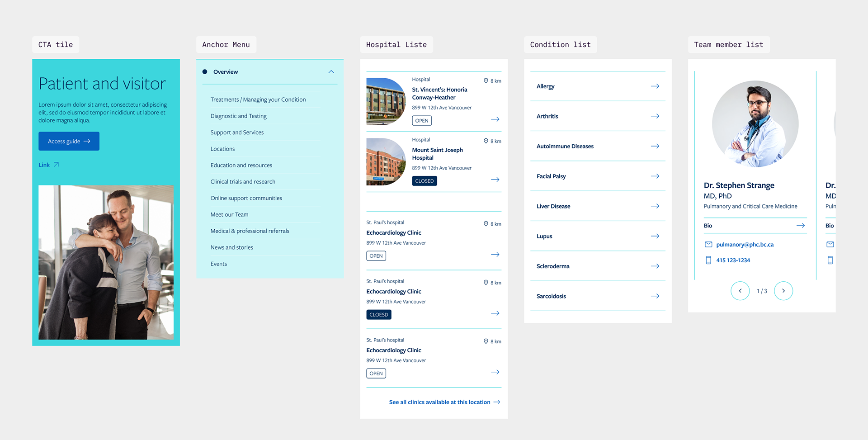Screen dimensions: 868x440
Task: Select Support and Services item
Action: (x=237, y=132)
